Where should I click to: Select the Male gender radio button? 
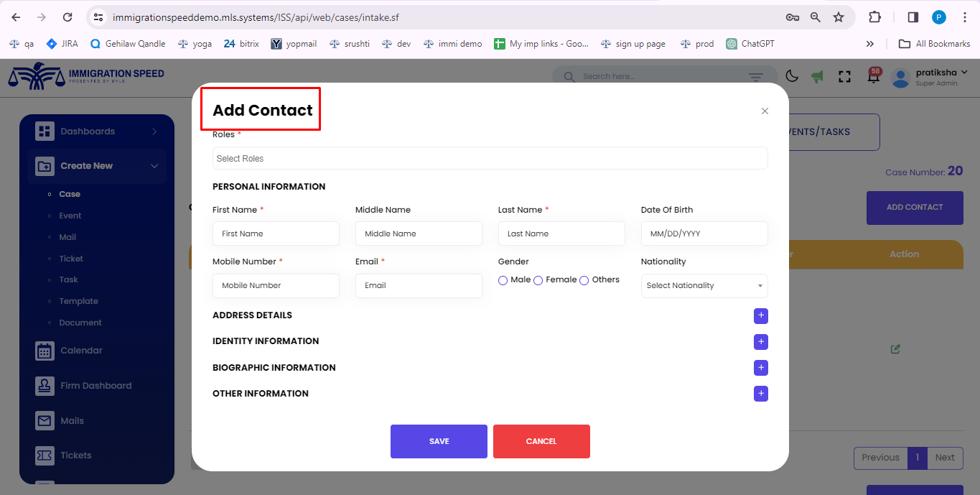(503, 280)
